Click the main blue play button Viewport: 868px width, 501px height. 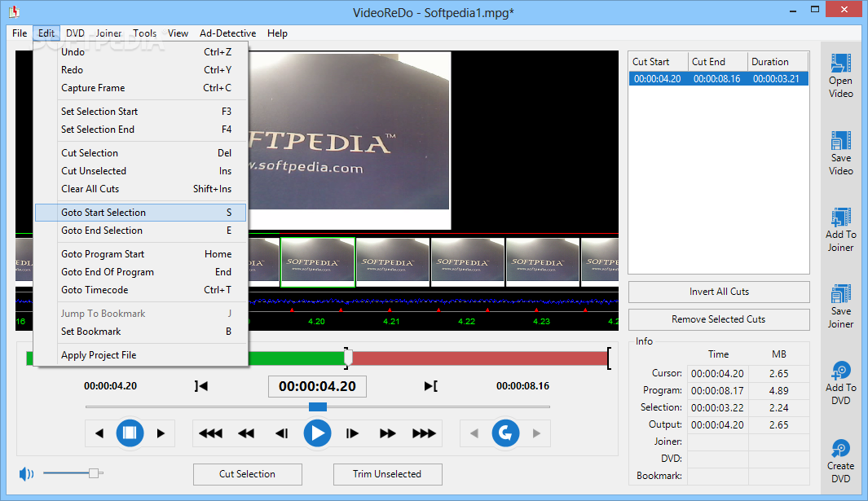coord(317,433)
